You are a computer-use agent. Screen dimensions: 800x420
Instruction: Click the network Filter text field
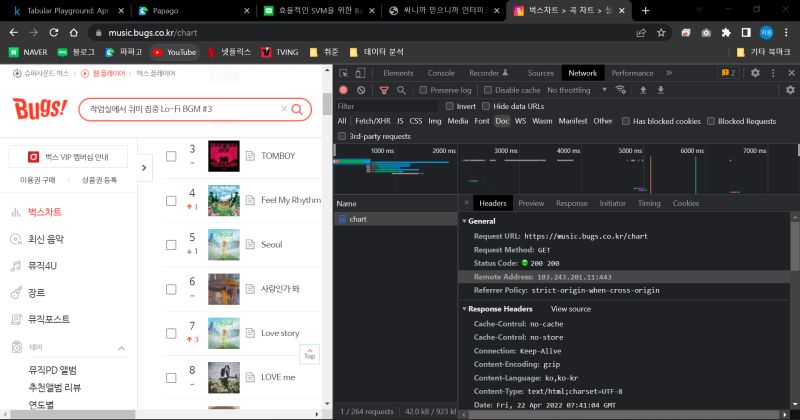pos(386,106)
